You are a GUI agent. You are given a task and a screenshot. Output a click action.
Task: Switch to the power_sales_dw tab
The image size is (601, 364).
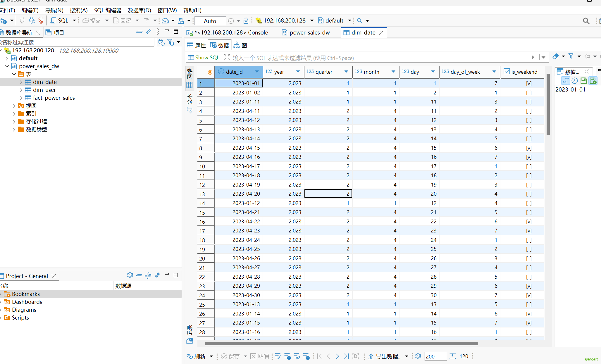coord(309,32)
